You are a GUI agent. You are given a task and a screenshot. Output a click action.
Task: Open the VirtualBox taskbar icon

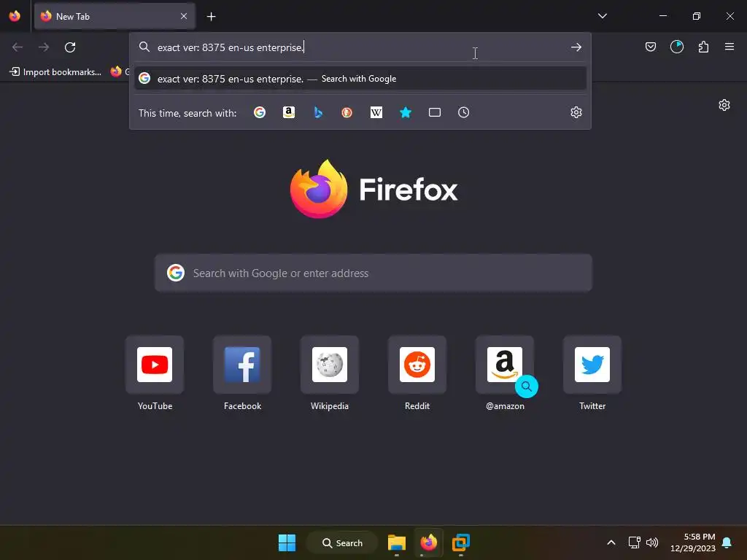tap(461, 542)
